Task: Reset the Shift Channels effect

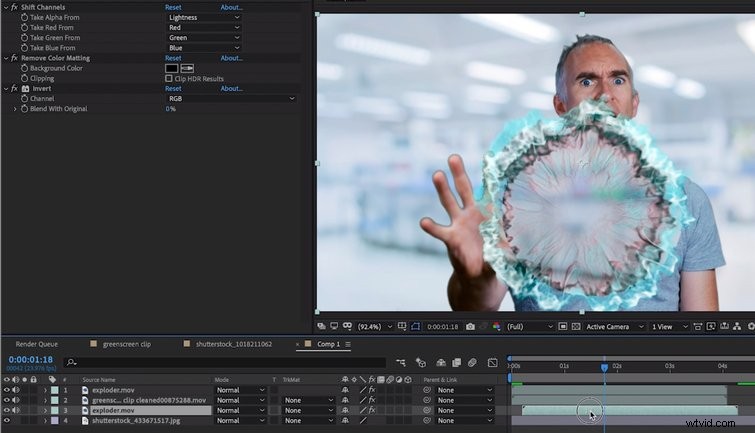Action: tap(173, 7)
